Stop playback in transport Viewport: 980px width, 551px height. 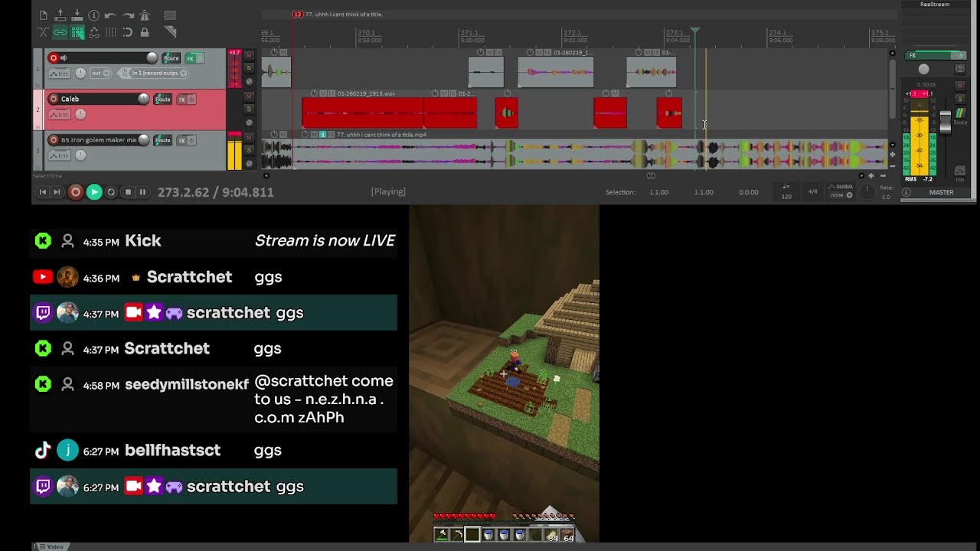click(x=128, y=192)
